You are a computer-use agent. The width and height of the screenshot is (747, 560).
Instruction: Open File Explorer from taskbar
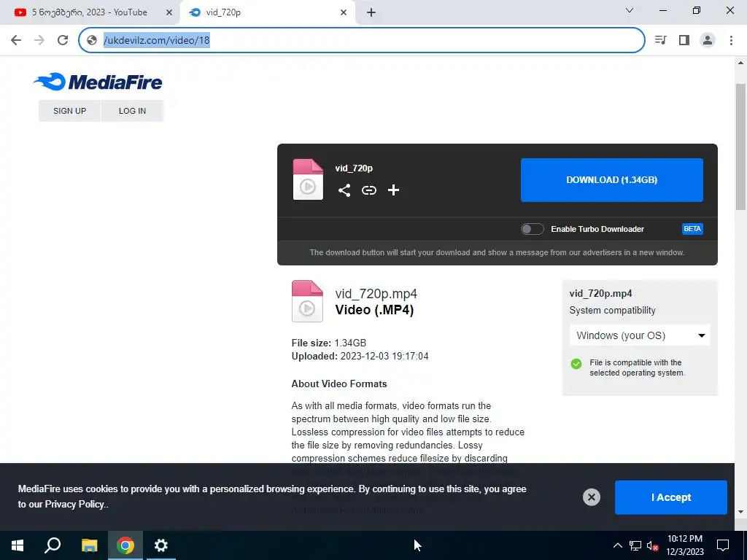[x=89, y=545]
